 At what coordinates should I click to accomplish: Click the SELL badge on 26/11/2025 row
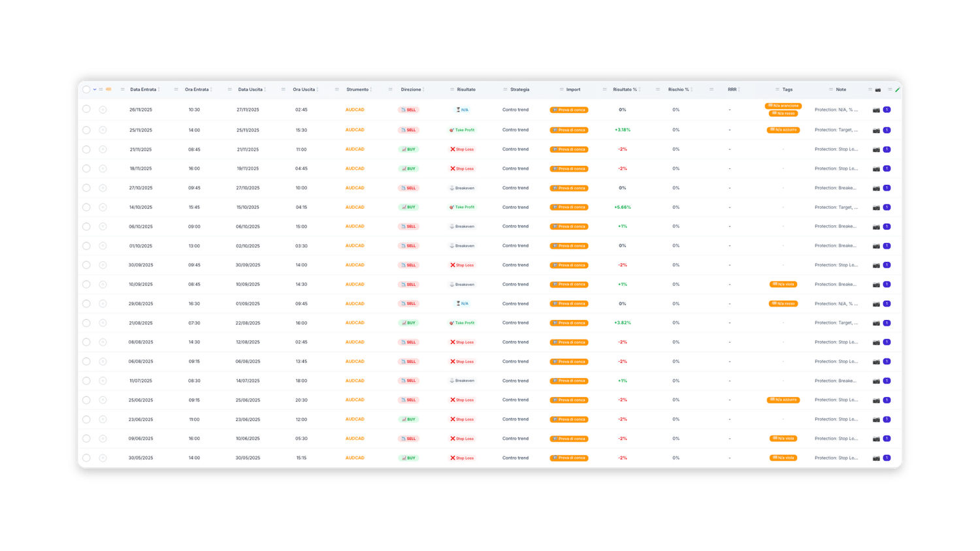pos(408,110)
